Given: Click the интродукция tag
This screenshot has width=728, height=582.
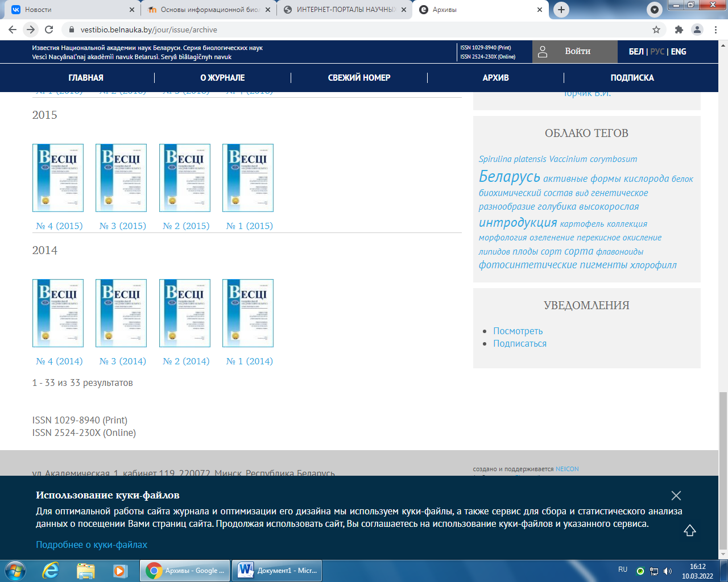Looking at the screenshot, I should coord(518,223).
